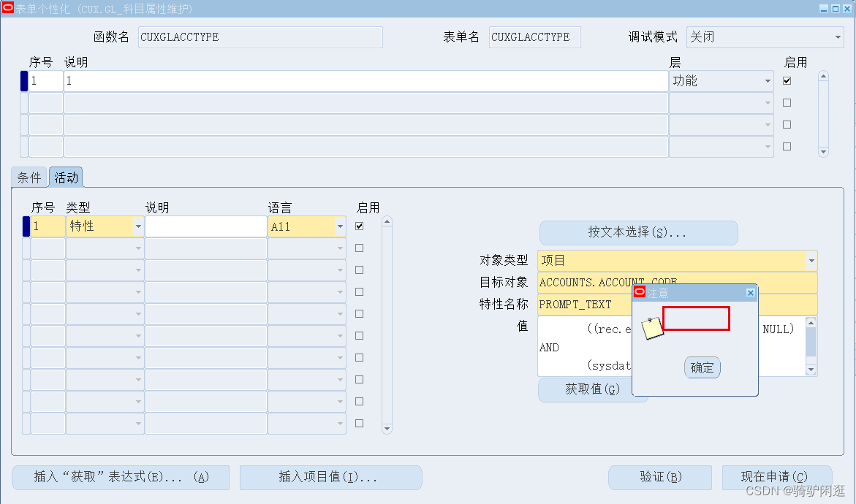The height and width of the screenshot is (504, 856).
Task: Toggle 启用 checkbox in fourth rule row
Action: [x=787, y=146]
